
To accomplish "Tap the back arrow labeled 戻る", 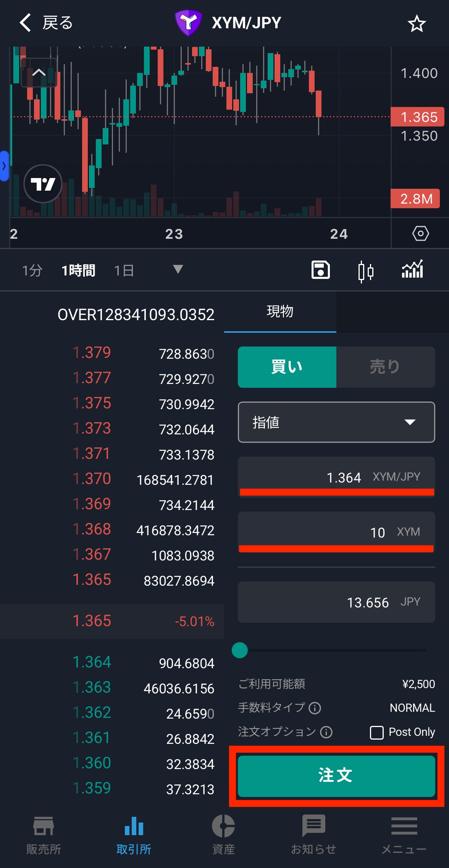I will pos(46,23).
